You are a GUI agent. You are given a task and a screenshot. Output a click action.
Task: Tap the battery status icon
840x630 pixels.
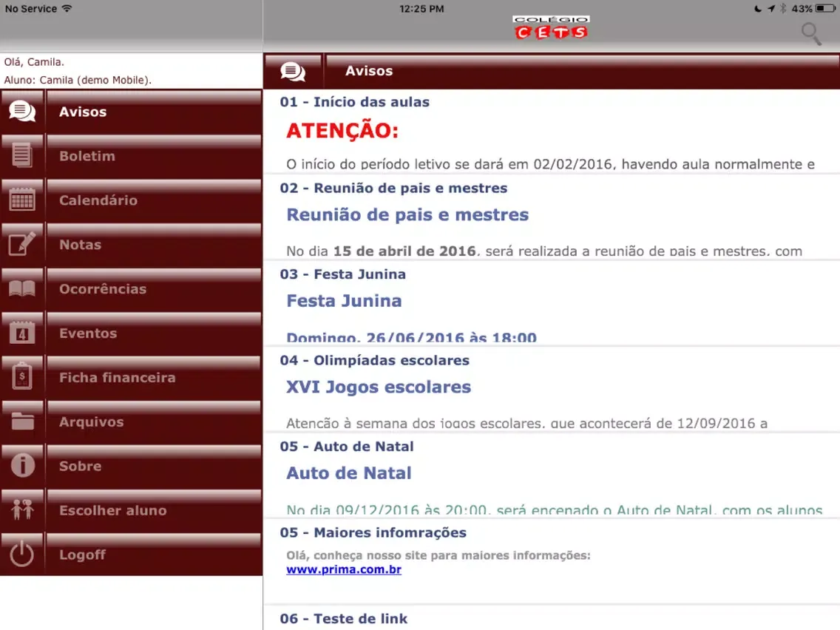(x=825, y=9)
